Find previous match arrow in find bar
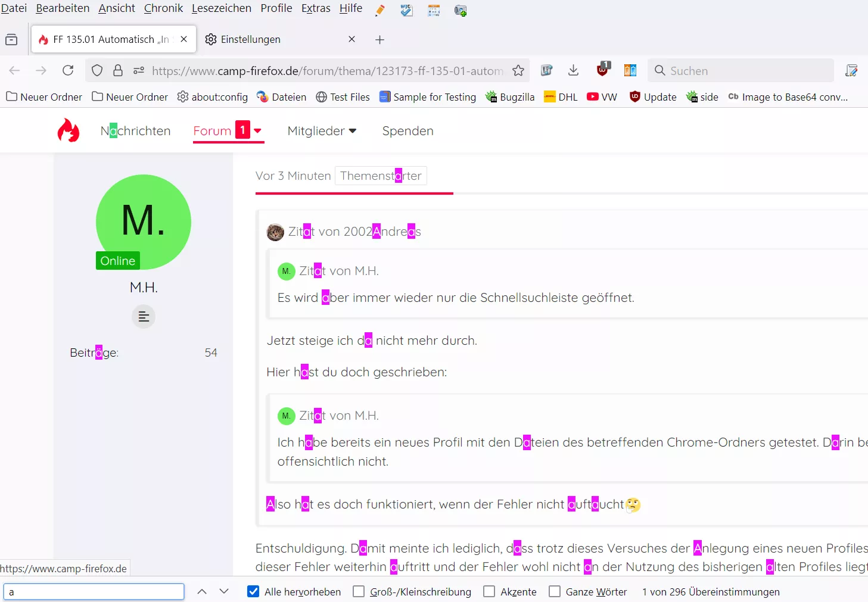 tap(202, 591)
